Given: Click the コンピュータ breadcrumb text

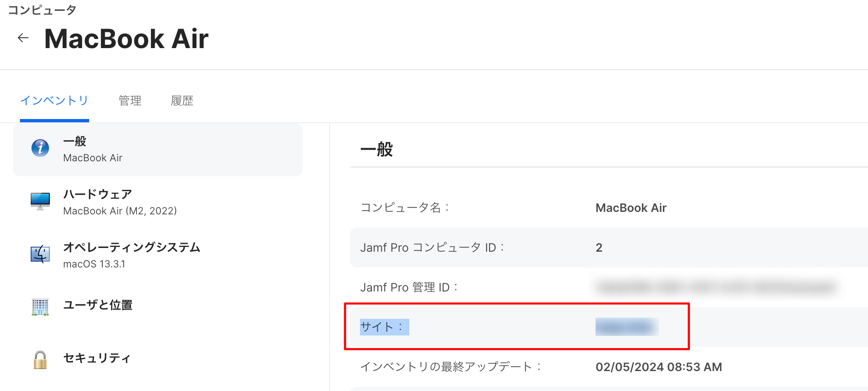Looking at the screenshot, I should tap(42, 10).
